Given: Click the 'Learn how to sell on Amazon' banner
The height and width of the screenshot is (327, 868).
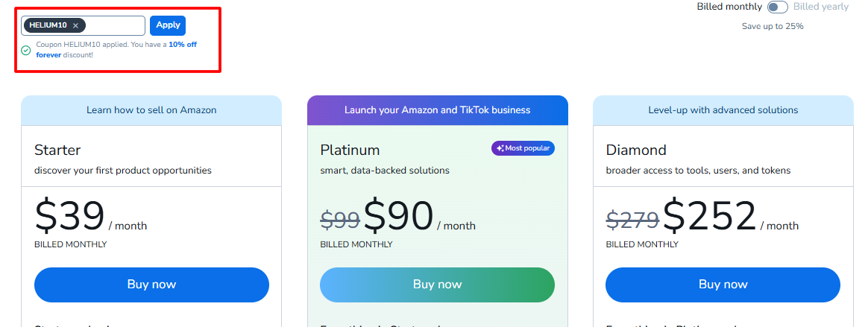Looking at the screenshot, I should [x=151, y=110].
